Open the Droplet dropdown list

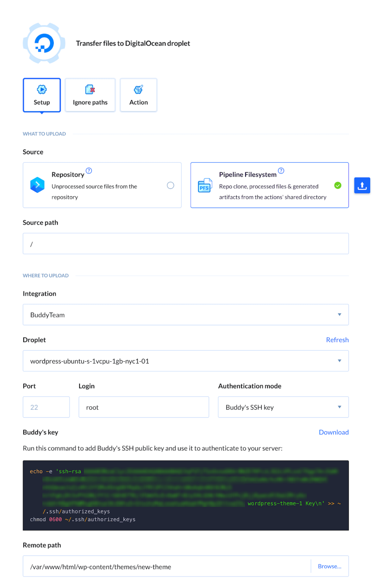pos(186,361)
